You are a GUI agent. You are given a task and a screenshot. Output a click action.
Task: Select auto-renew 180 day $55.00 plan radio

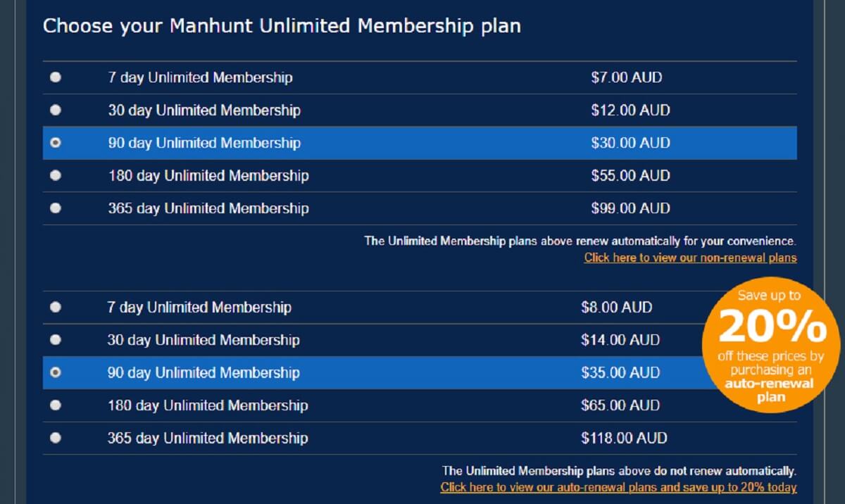click(x=56, y=175)
